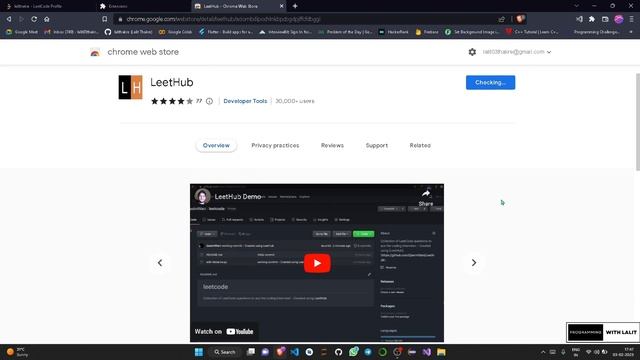Screen dimensions: 640x360
Task: Open the Privacy practices tab
Action: coord(275,145)
